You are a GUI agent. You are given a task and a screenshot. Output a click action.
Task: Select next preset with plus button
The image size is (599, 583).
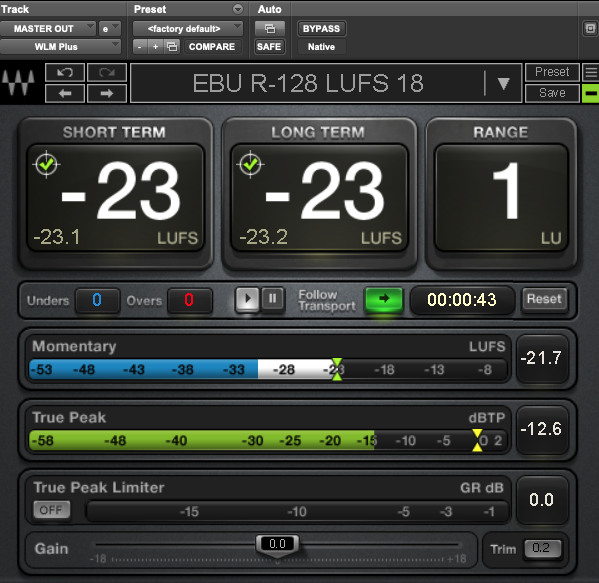pos(155,47)
